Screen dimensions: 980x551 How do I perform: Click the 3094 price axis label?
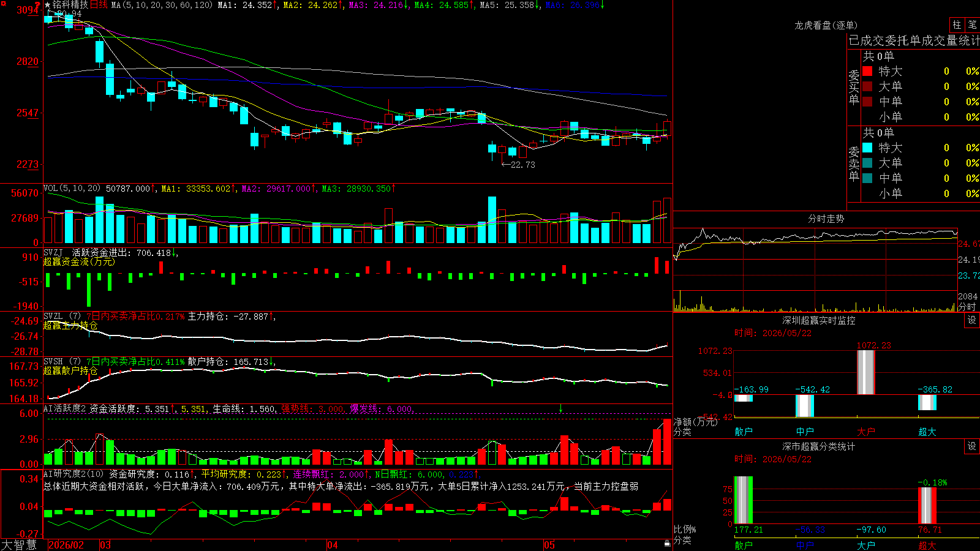coord(28,10)
